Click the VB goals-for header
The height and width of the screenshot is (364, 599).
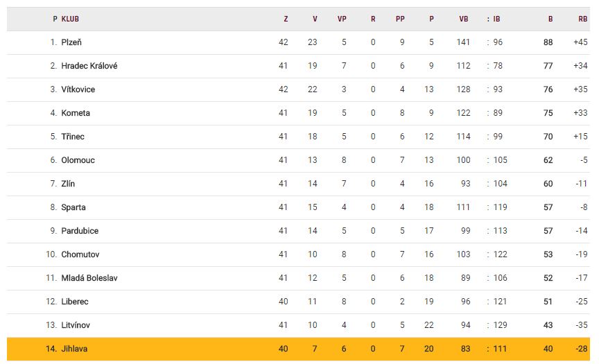tap(464, 19)
